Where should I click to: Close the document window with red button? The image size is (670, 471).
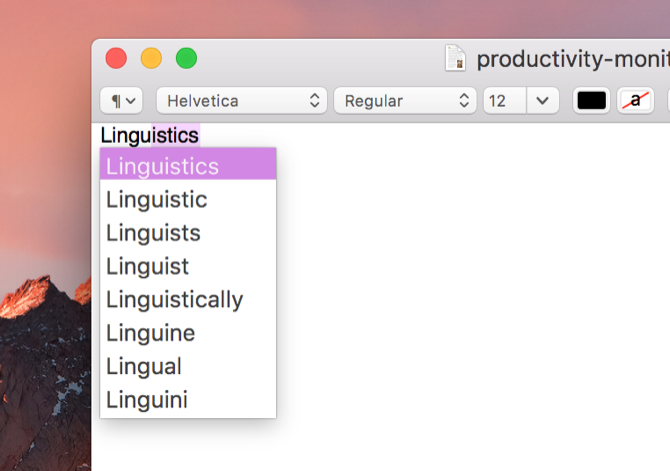pos(116,58)
